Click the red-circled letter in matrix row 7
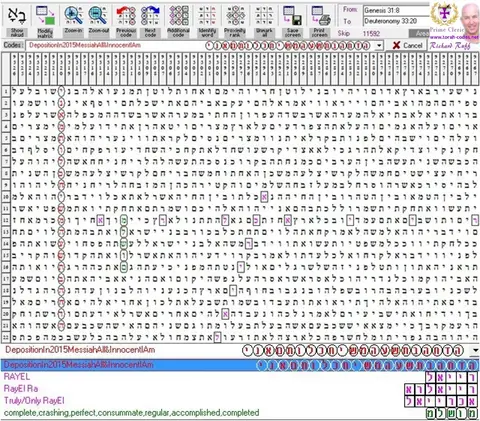The height and width of the screenshot is (421, 480). [61, 161]
